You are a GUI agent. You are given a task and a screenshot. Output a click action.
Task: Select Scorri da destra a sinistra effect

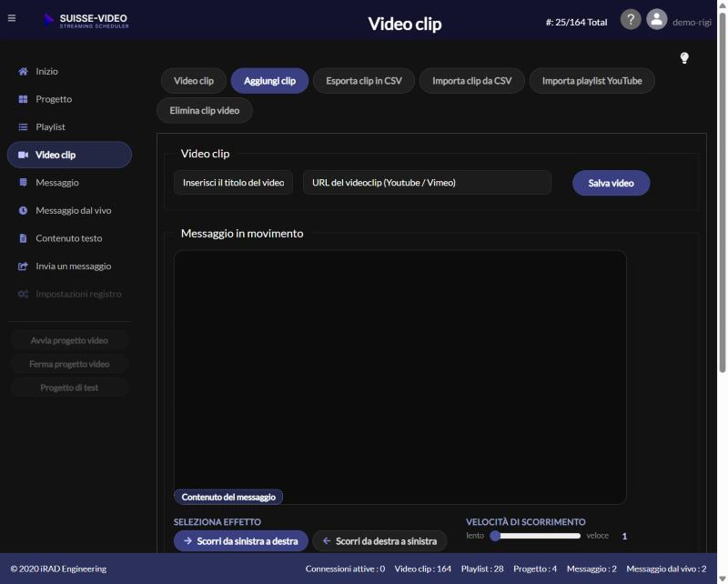pyautogui.click(x=379, y=541)
